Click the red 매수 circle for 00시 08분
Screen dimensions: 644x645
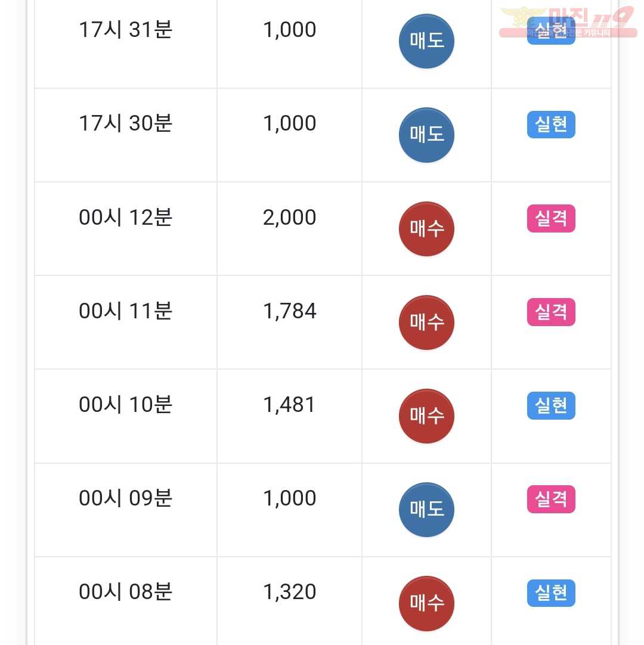[426, 603]
